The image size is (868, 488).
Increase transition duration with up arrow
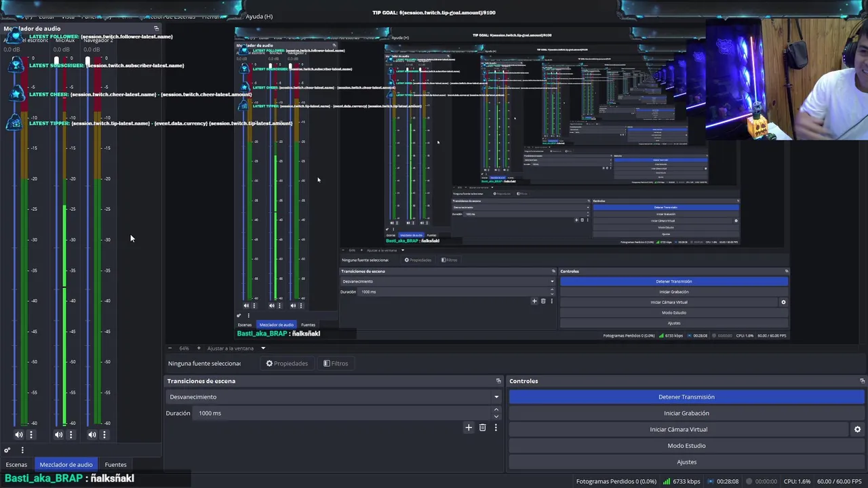(x=496, y=409)
